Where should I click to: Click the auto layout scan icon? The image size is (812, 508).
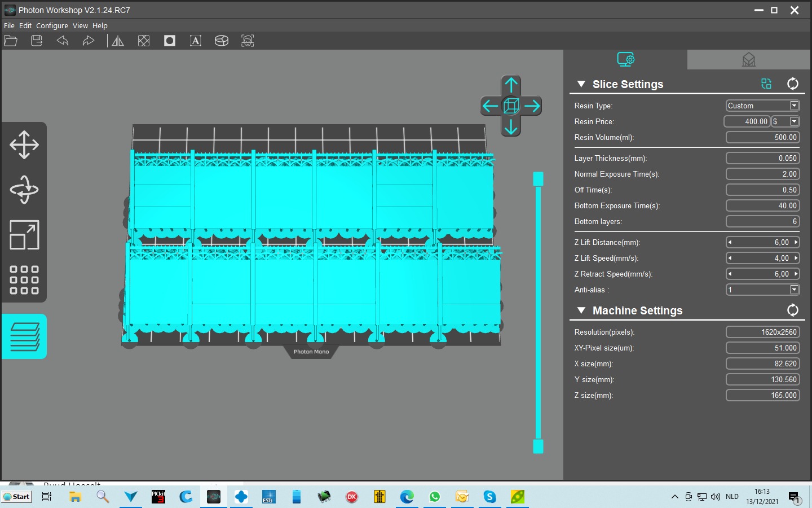248,41
